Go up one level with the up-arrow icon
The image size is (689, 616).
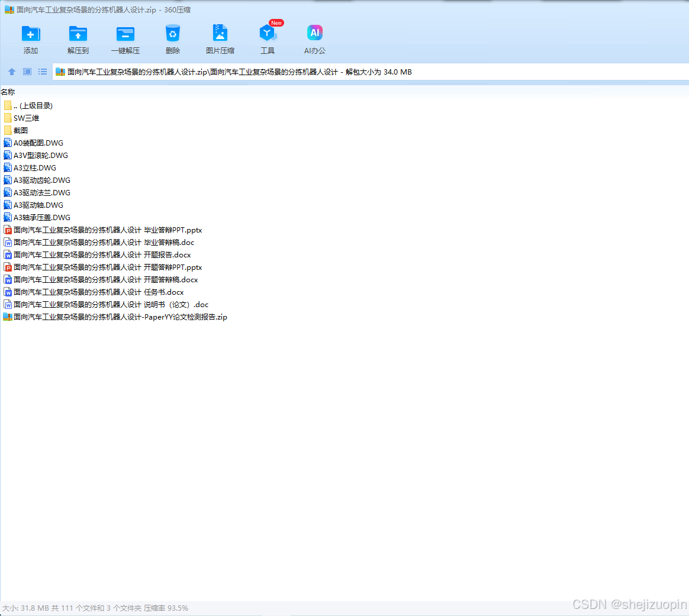coord(12,72)
